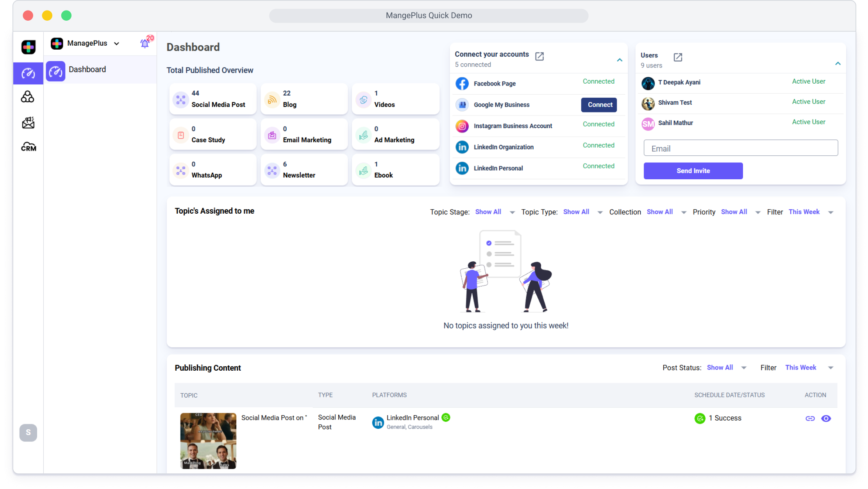Open Connect your accounts external link icon
The height and width of the screenshot is (489, 868).
pyautogui.click(x=539, y=57)
